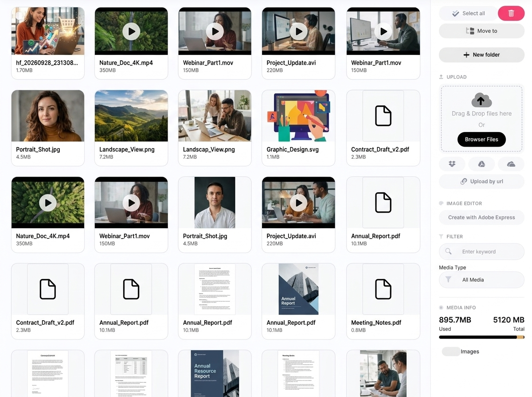Viewport: 532px width, 397px height.
Task: Open the Annual_Report.pdf with skyscraper cover thumbnail
Action: [x=299, y=289]
